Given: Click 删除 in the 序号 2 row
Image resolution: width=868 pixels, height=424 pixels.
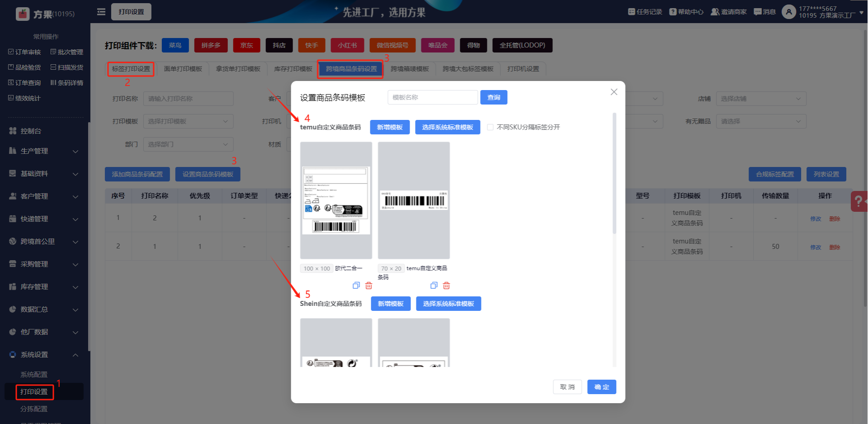Looking at the screenshot, I should (x=835, y=248).
